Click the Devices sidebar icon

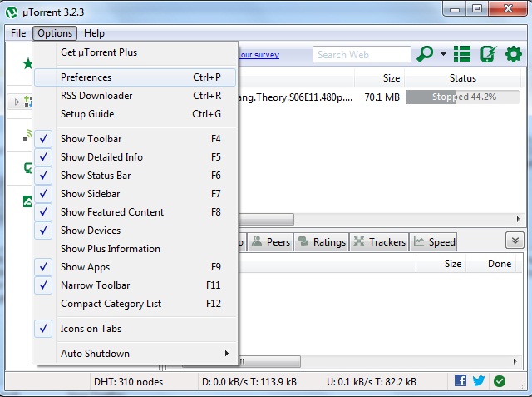point(27,168)
